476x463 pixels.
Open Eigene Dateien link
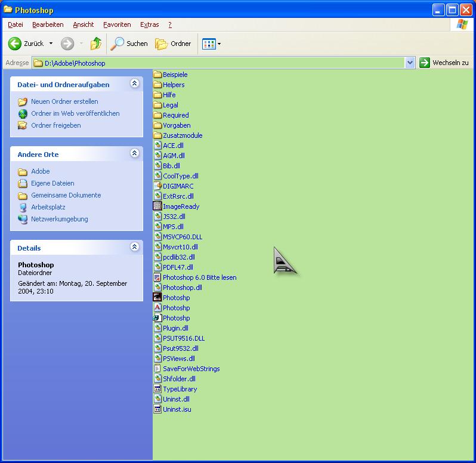click(x=52, y=183)
